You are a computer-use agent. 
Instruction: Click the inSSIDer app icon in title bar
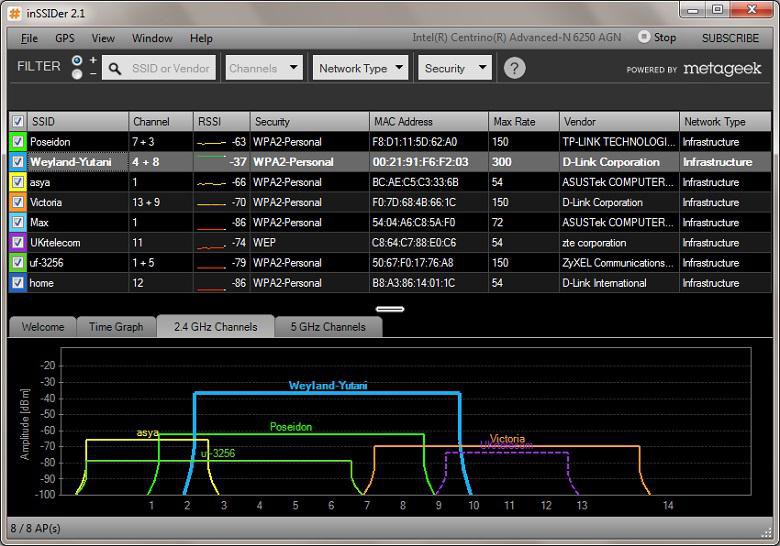14,11
